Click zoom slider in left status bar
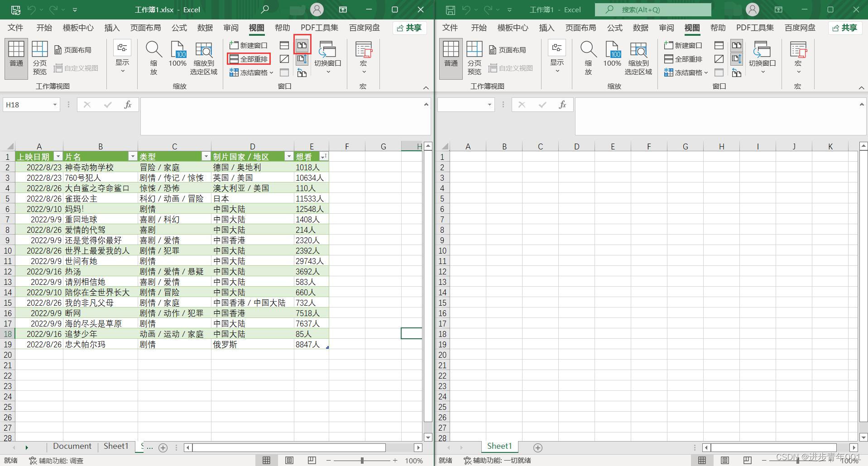 click(362, 461)
